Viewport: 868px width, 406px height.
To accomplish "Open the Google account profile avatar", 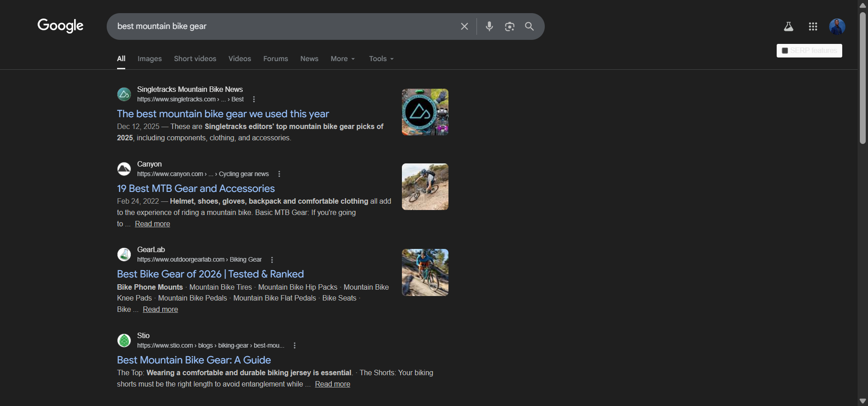I will (837, 27).
